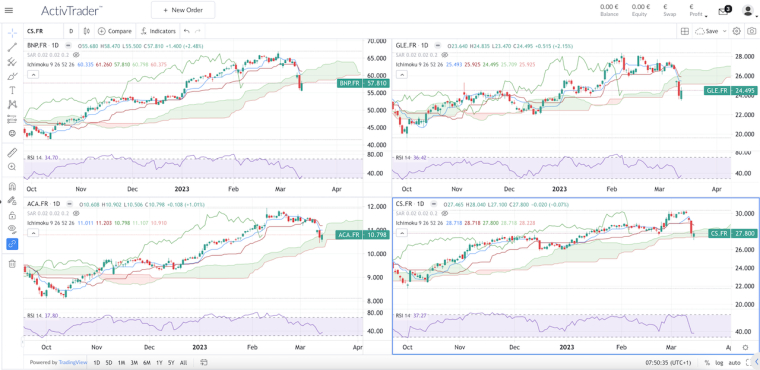Open the D timeframe interval dropdown
Viewport: 760px width, 370px height.
[71, 31]
